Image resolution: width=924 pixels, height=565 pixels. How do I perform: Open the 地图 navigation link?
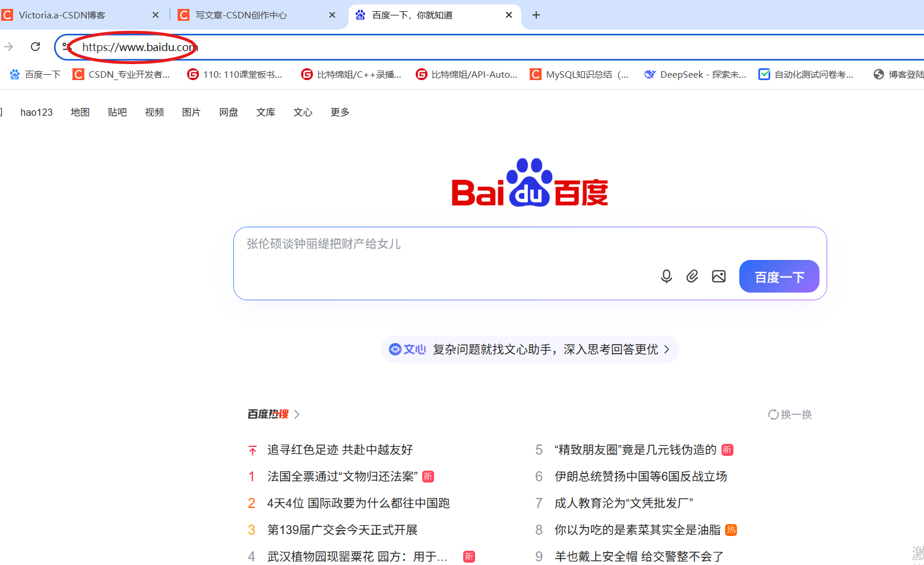[x=80, y=112]
